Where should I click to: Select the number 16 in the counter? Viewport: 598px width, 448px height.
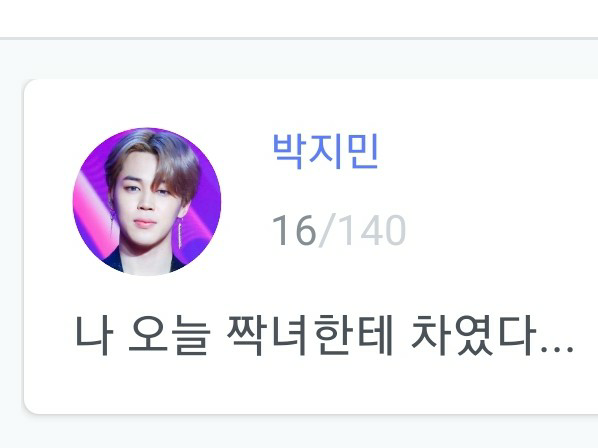click(294, 230)
